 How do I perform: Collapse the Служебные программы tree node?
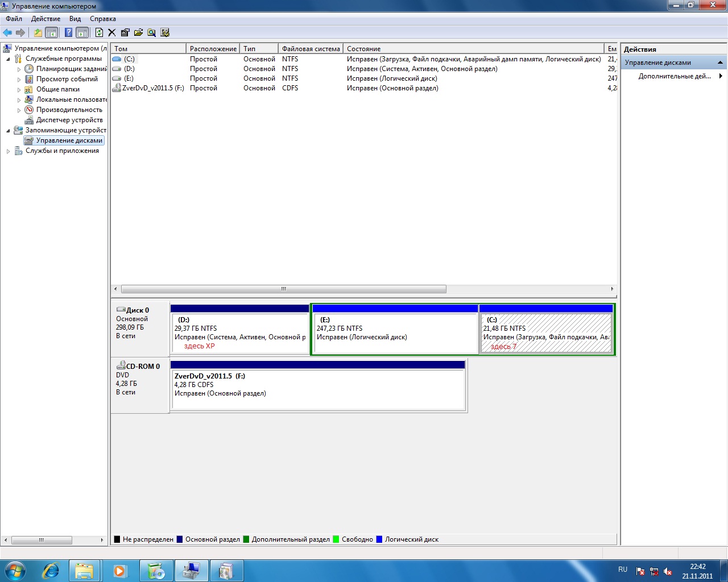click(8, 59)
